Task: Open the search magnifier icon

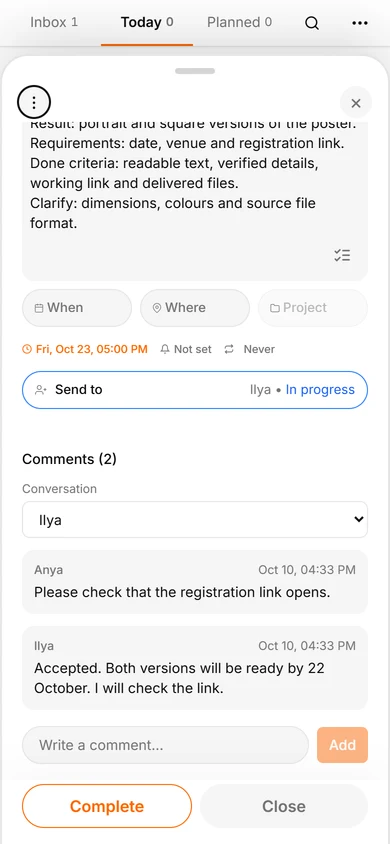Action: coord(312,23)
